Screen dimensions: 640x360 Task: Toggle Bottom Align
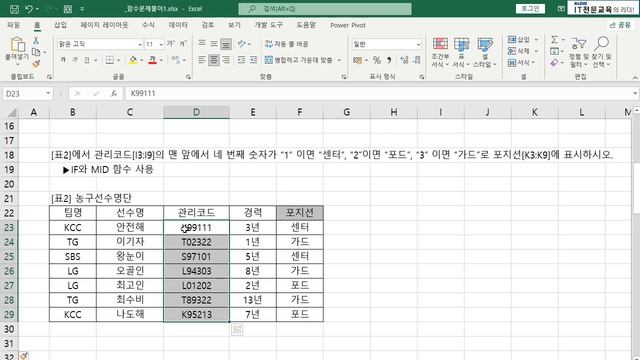click(226, 44)
